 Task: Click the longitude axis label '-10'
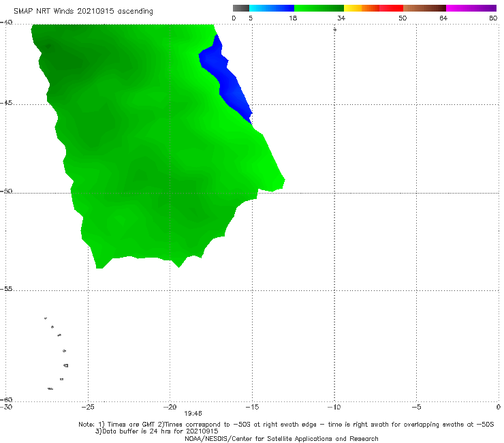334,407
